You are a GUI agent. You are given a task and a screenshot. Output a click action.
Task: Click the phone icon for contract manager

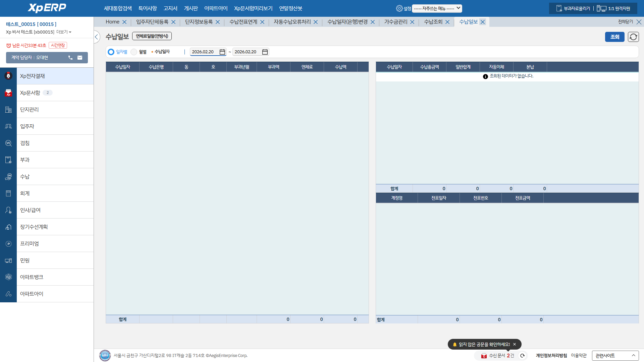70,58
